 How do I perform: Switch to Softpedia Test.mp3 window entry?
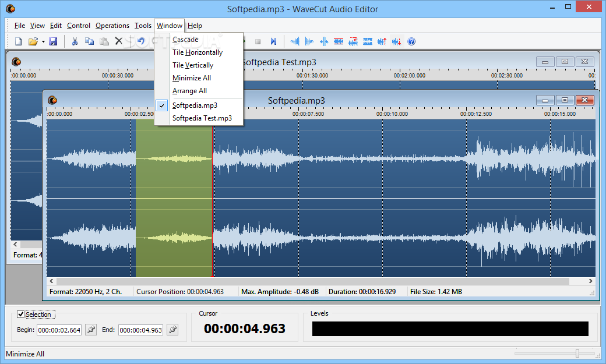[x=199, y=118]
